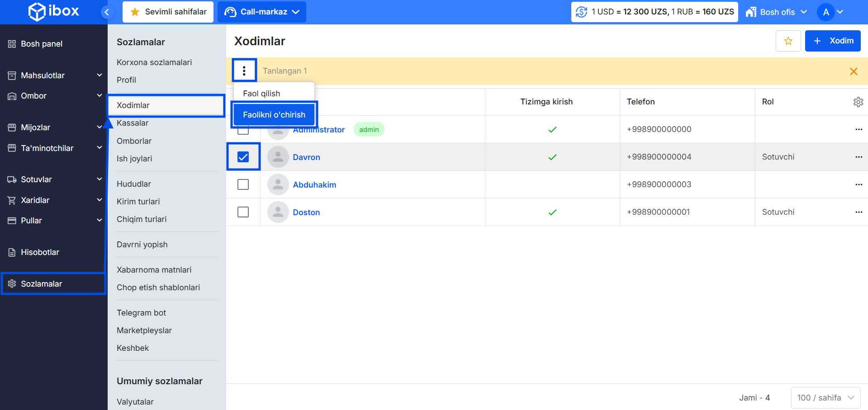
Task: Open Abduhakim employee link
Action: [314, 185]
